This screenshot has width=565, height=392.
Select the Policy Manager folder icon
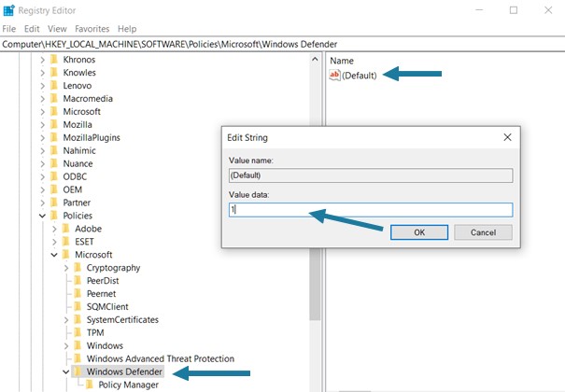coord(91,385)
